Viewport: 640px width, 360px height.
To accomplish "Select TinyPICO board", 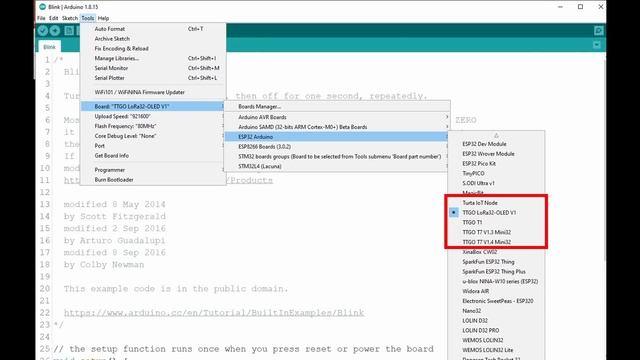I will coord(496,173).
